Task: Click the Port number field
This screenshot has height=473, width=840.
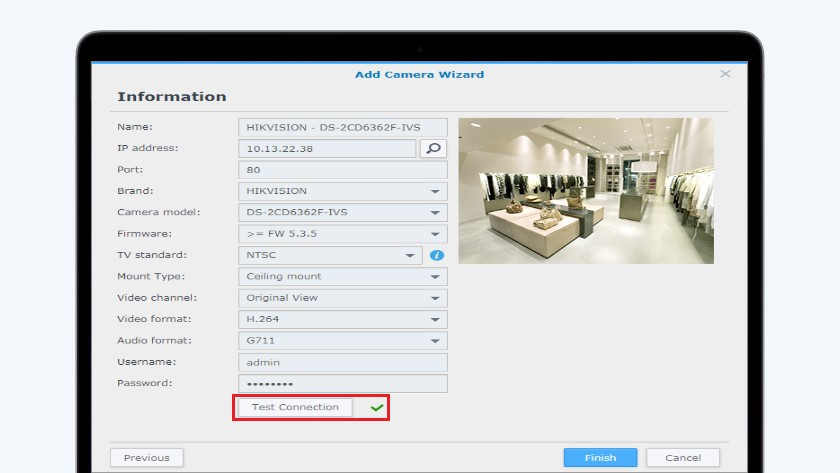Action: (x=342, y=170)
